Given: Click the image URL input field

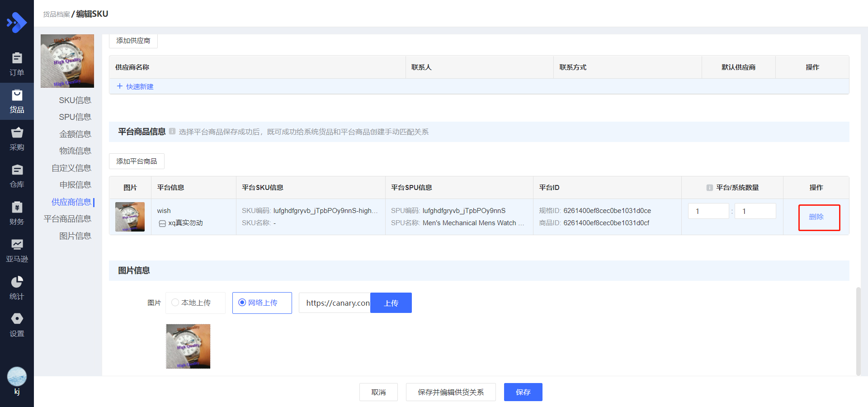Looking at the screenshot, I should click(335, 303).
